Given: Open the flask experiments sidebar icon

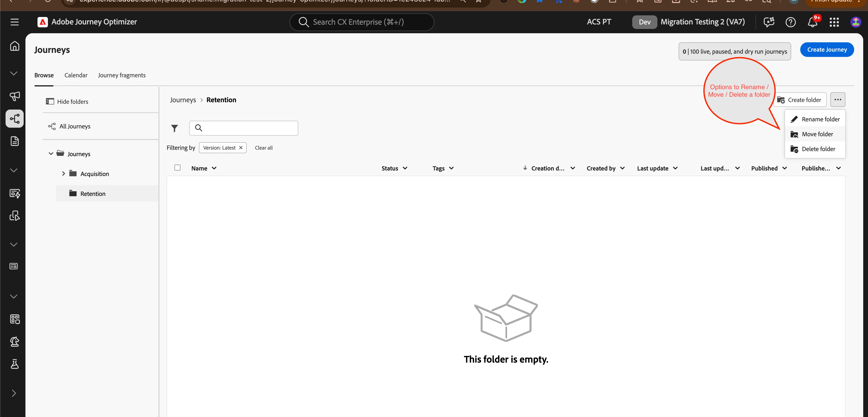Looking at the screenshot, I should [x=15, y=364].
